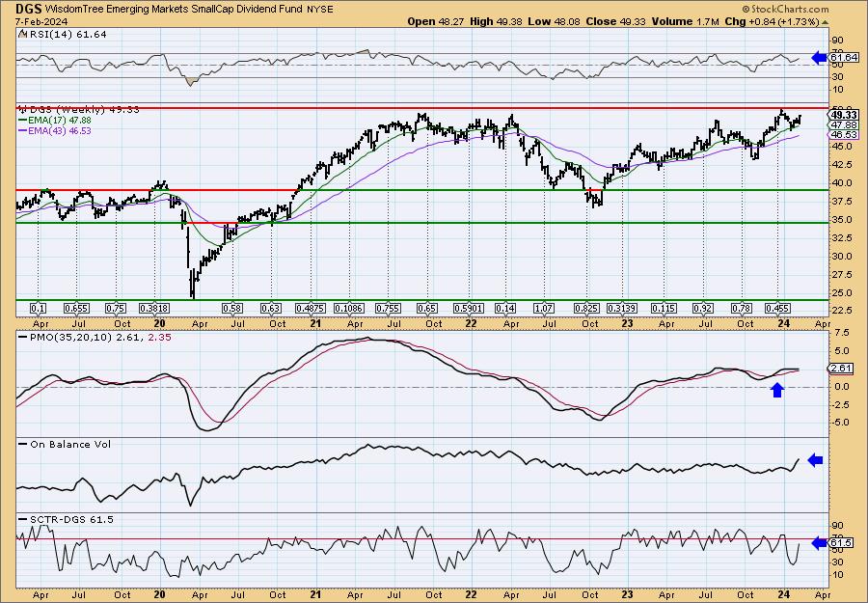Click the 0.3139 dividend marker

tap(622, 309)
